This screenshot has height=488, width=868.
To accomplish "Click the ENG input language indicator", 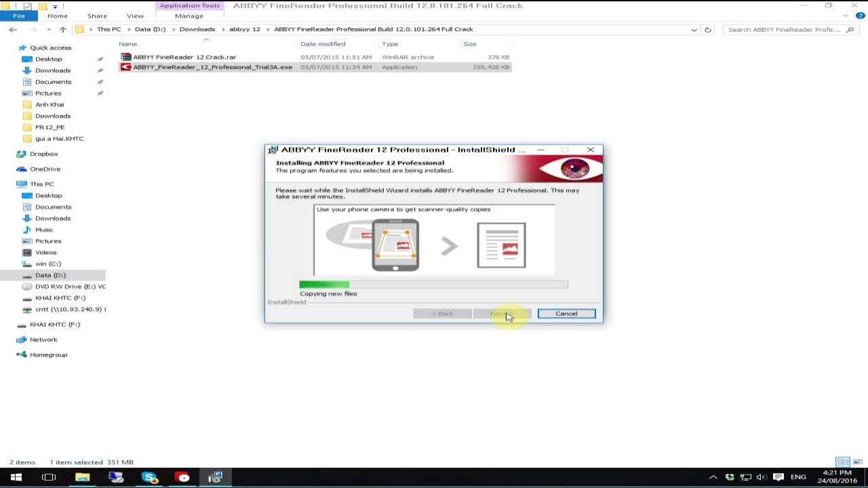I will coord(798,478).
